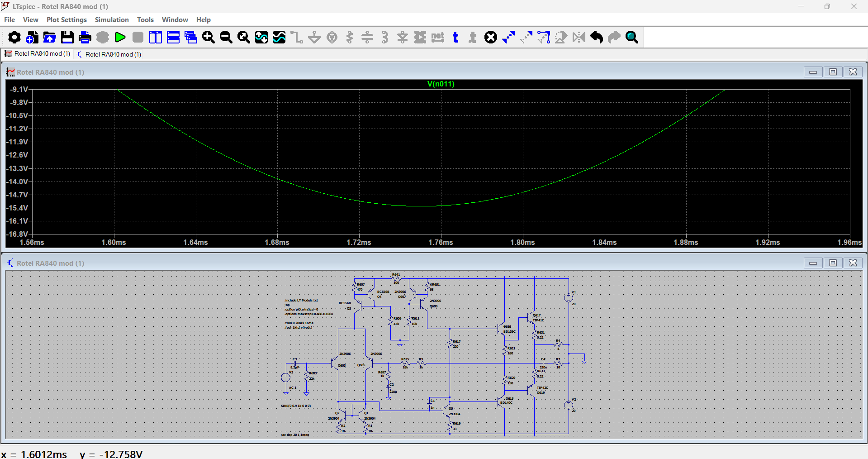868x459 pixels.
Task: Click the -9.1V vertical axis label
Action: pyautogui.click(x=19, y=89)
